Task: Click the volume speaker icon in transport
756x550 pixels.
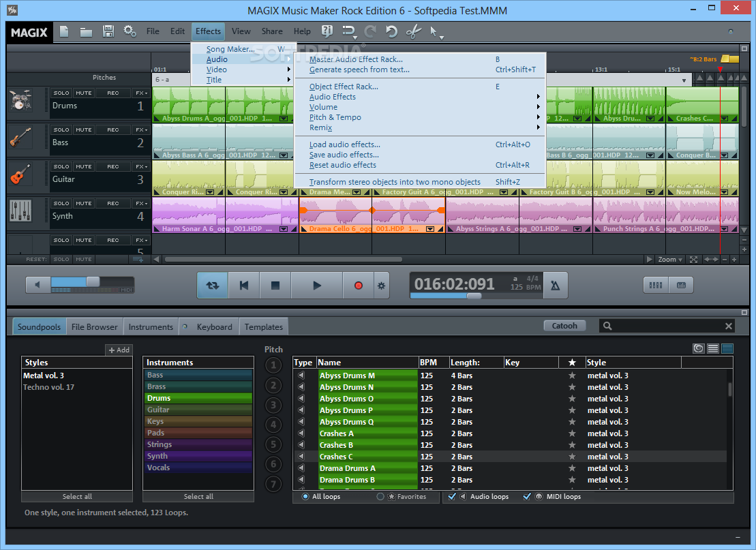Action: click(x=37, y=285)
